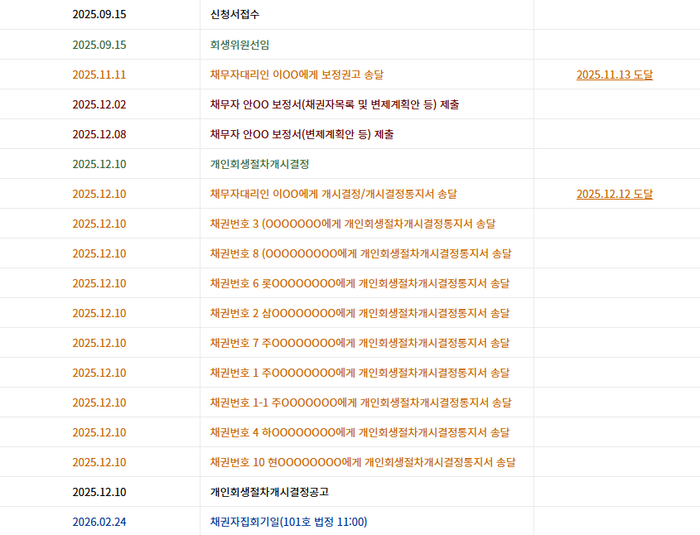
Task: Click the 채권번호 6 롯OOOOOOOO entry
Action: click(x=359, y=284)
